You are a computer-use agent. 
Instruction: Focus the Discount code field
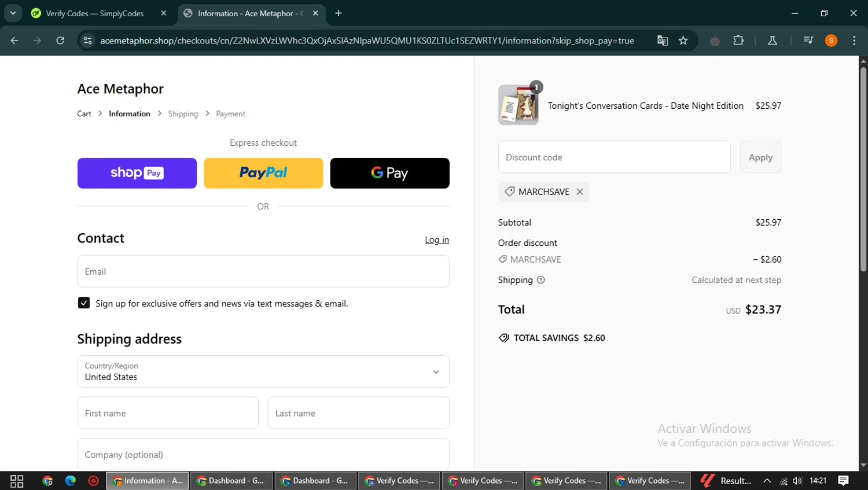tap(615, 157)
